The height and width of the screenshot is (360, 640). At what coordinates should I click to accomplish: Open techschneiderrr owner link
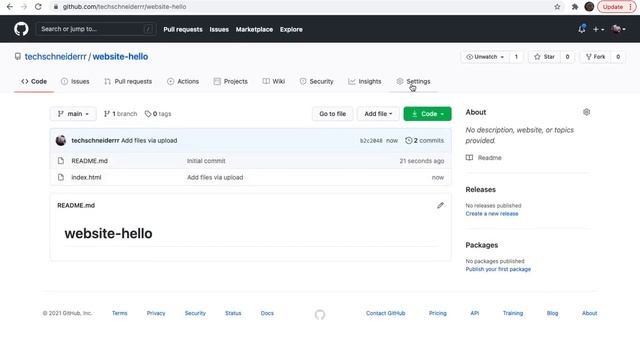tap(56, 57)
